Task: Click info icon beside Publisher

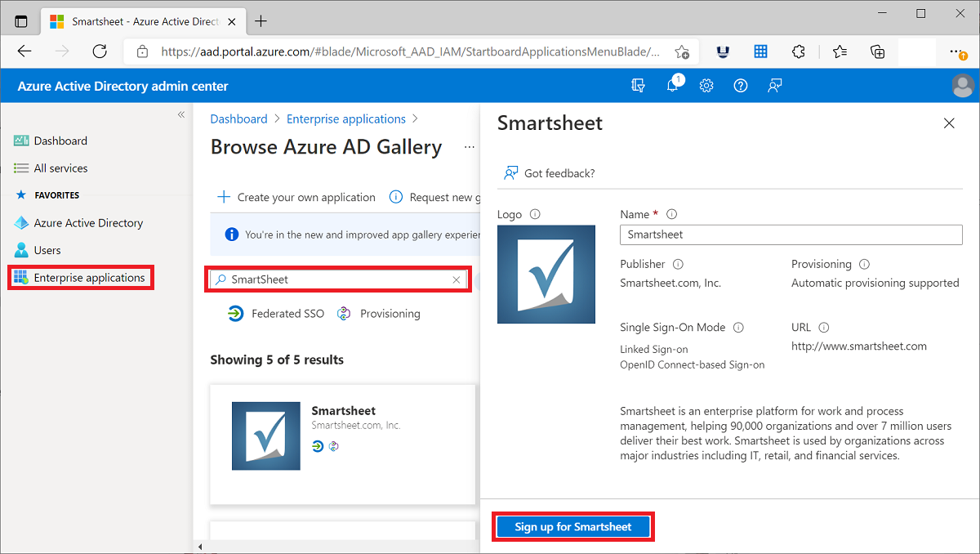Action: click(678, 264)
